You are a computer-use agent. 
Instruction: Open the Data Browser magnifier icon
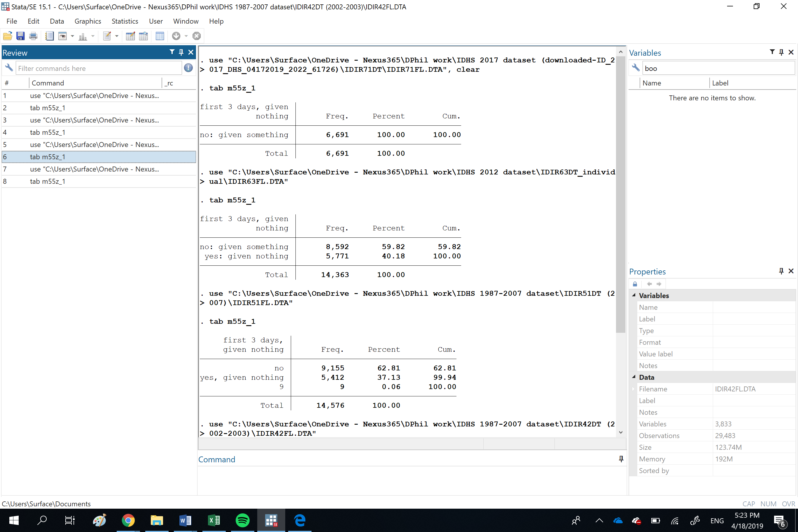143,36
